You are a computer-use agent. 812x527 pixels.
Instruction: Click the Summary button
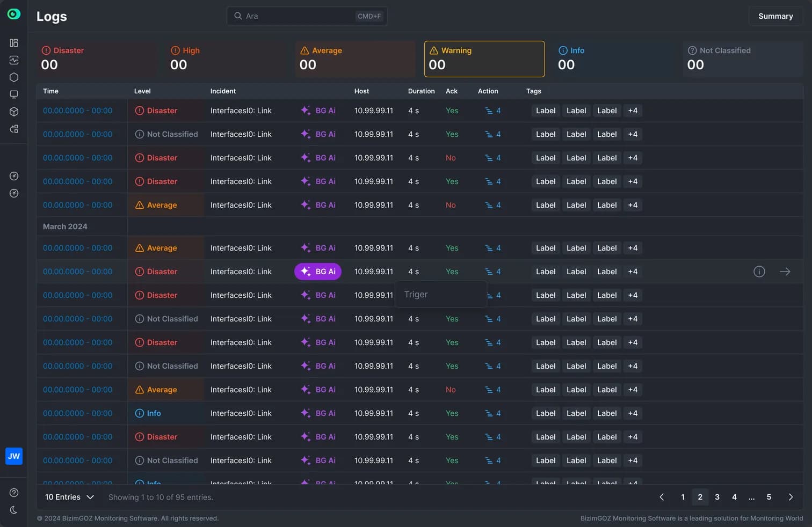point(775,16)
